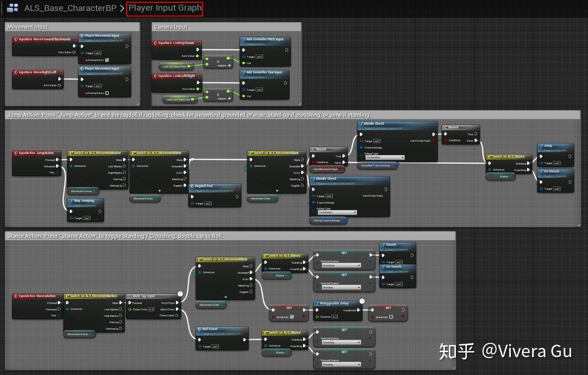Image resolution: width=588 pixels, height=375 pixels.
Task: Enable Is Forward Axis on lower Player Movement Input
Action: pyautogui.click(x=107, y=94)
